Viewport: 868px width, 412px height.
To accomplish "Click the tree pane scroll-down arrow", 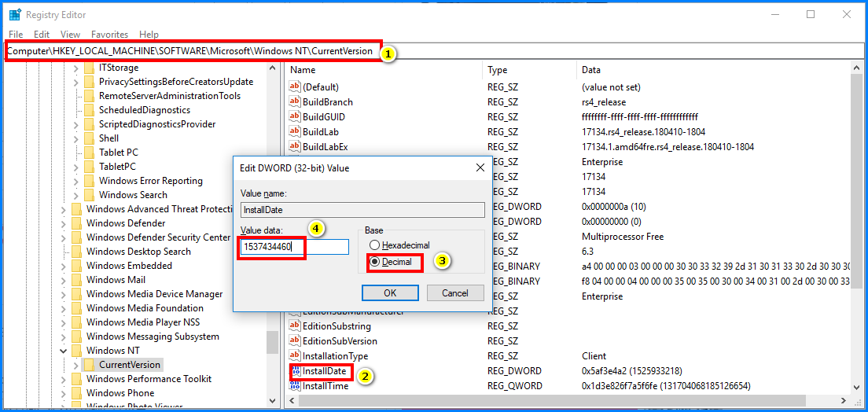I will 272,400.
